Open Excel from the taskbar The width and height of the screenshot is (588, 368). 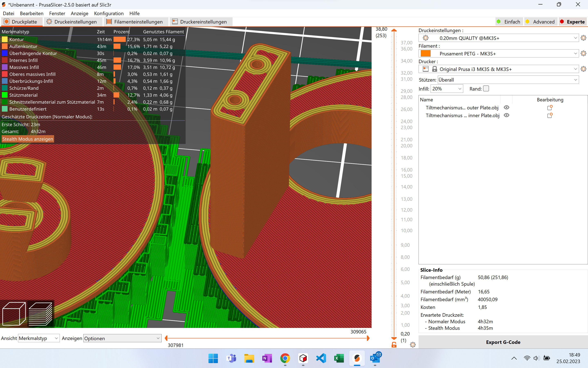point(339,358)
